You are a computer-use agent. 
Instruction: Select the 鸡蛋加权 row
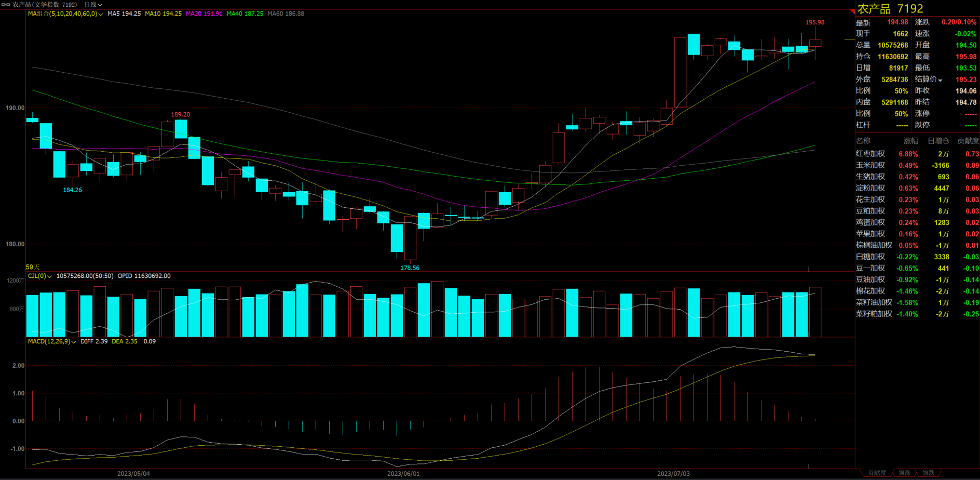tap(917, 223)
